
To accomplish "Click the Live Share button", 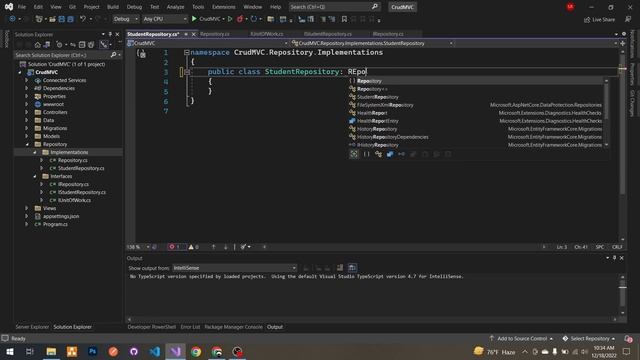I will click(599, 19).
